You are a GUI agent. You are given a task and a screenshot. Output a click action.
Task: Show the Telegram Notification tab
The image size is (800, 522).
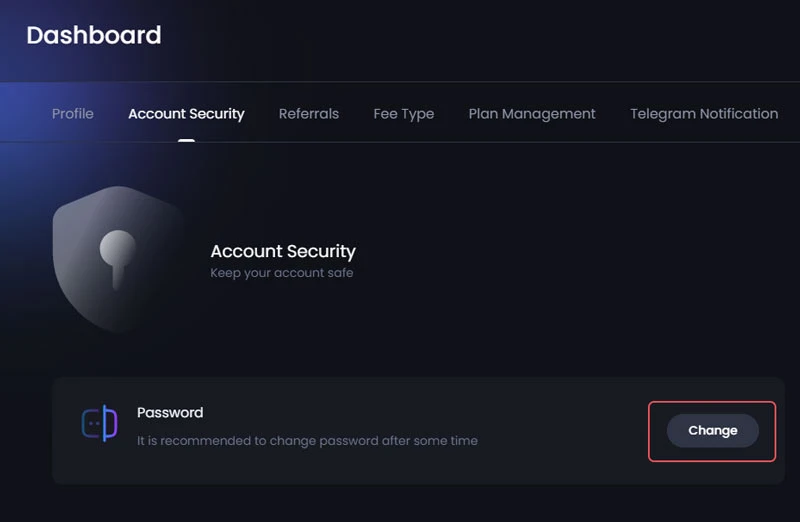pos(704,114)
